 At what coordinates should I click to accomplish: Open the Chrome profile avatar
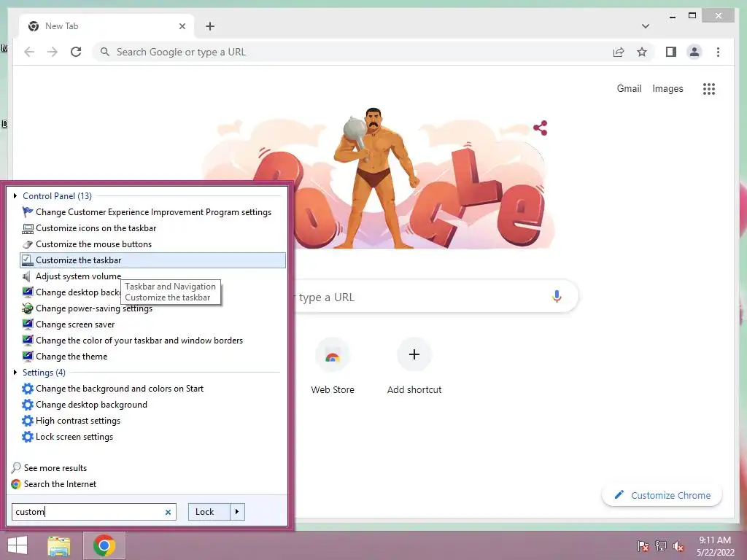tap(694, 52)
